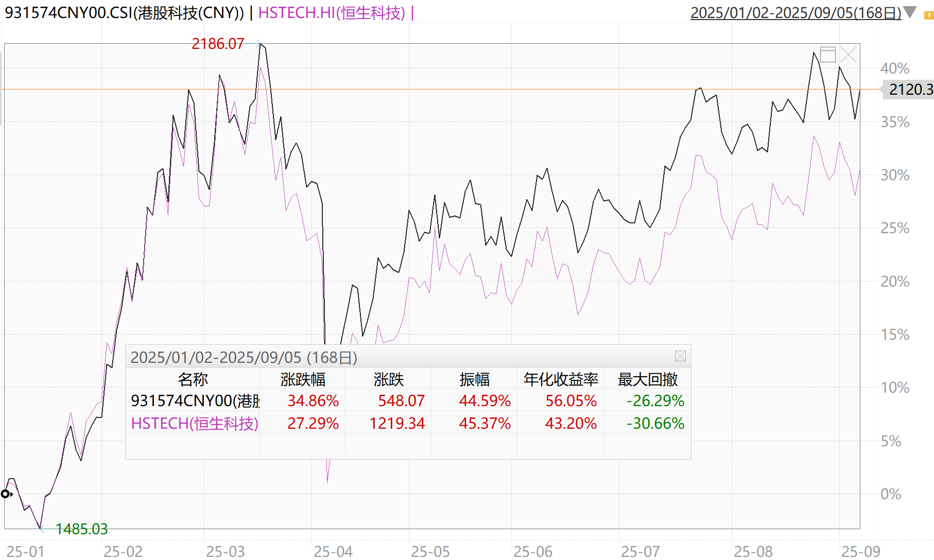Viewport: 934px width, 560px height.
Task: Click the base point marker at 0%
Action: pos(6,494)
